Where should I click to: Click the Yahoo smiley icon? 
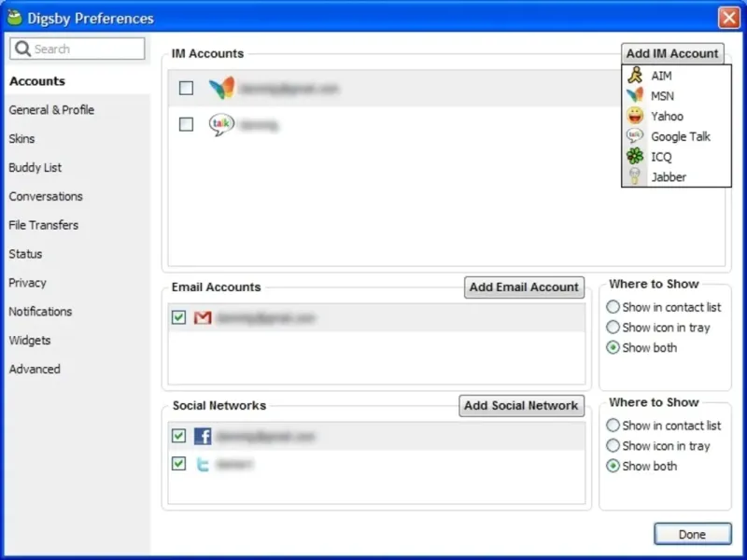635,116
